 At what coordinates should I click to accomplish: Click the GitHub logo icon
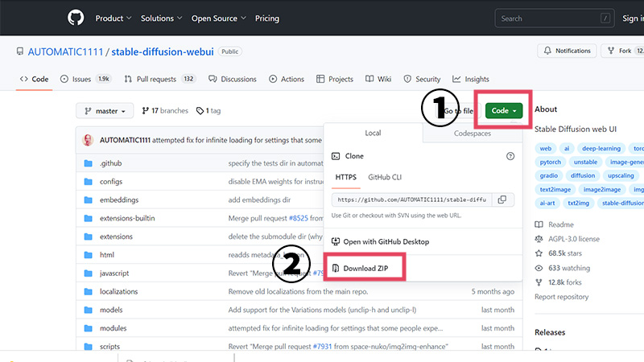coord(76,18)
